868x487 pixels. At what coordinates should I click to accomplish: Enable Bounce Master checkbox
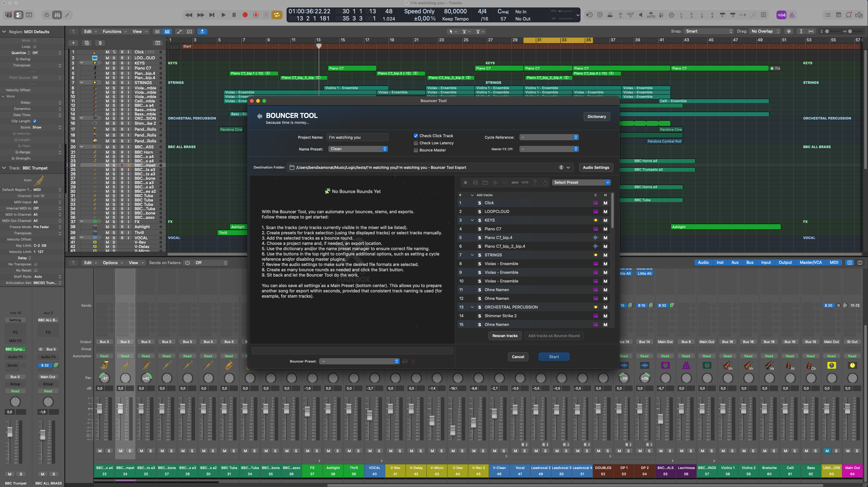416,150
